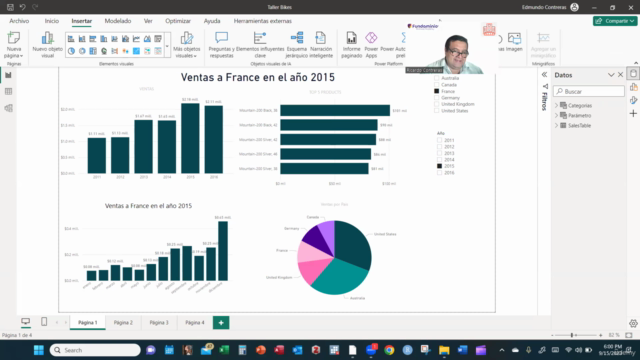Viewport: 640px width, 360px height.
Task: Expand the Categorias table
Action: pyautogui.click(x=556, y=105)
